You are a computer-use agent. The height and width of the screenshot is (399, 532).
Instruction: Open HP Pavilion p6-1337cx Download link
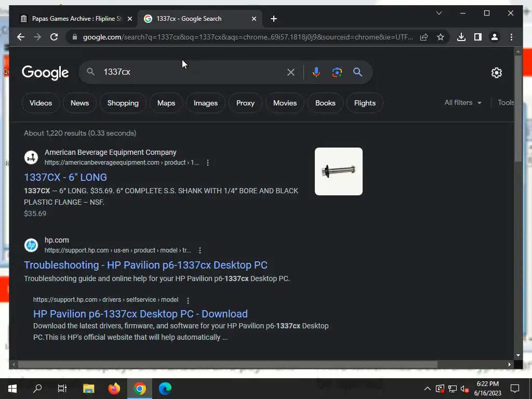point(140,314)
